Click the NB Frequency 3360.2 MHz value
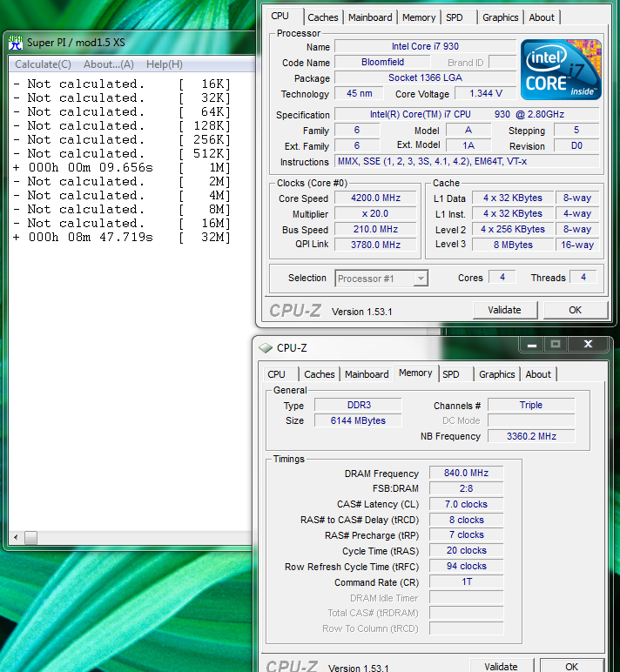This screenshot has width=620, height=672. [x=531, y=436]
